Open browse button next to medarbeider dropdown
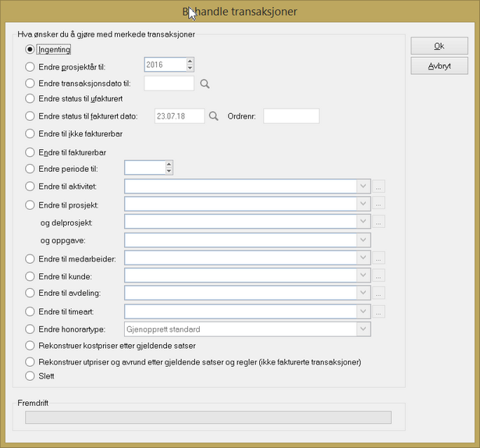Viewport: 480px width, 448px height. (379, 258)
